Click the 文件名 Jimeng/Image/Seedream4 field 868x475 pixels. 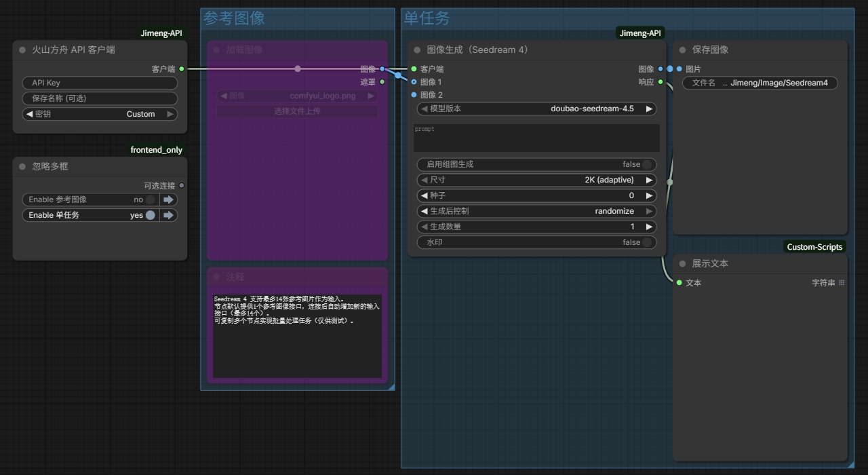click(x=760, y=83)
